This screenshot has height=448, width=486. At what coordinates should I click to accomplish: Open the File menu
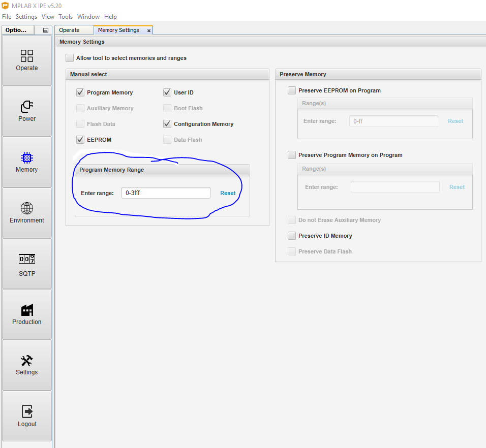click(7, 17)
